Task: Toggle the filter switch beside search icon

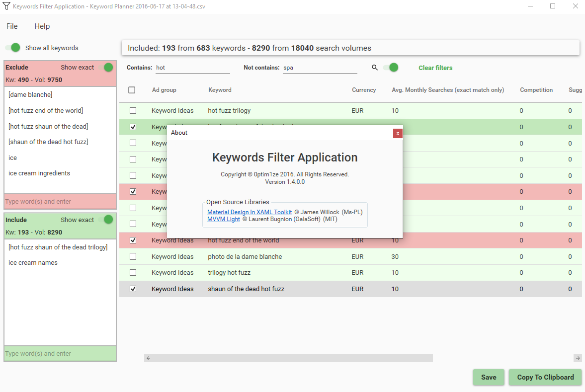Action: (x=392, y=68)
